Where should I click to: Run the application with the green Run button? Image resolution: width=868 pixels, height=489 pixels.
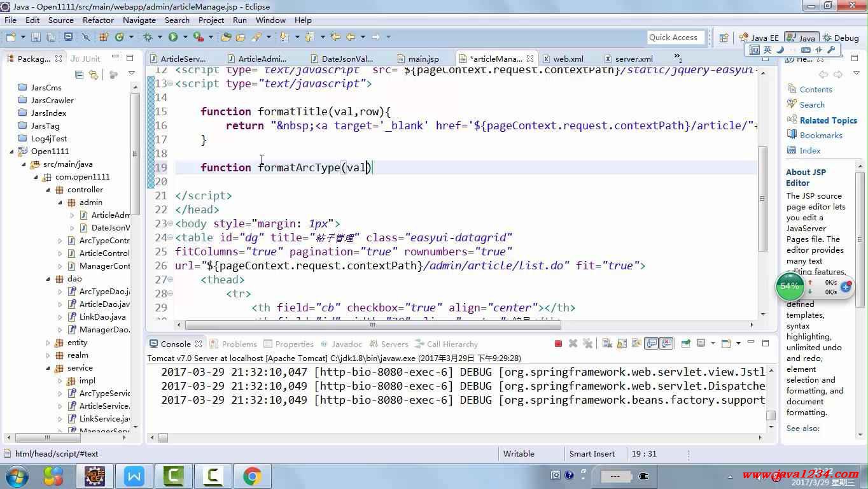click(x=172, y=38)
